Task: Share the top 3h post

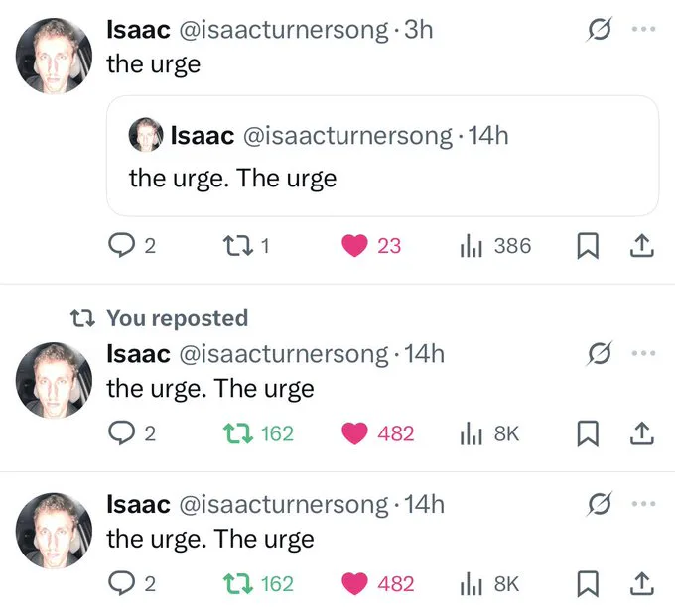Action: coord(642,246)
